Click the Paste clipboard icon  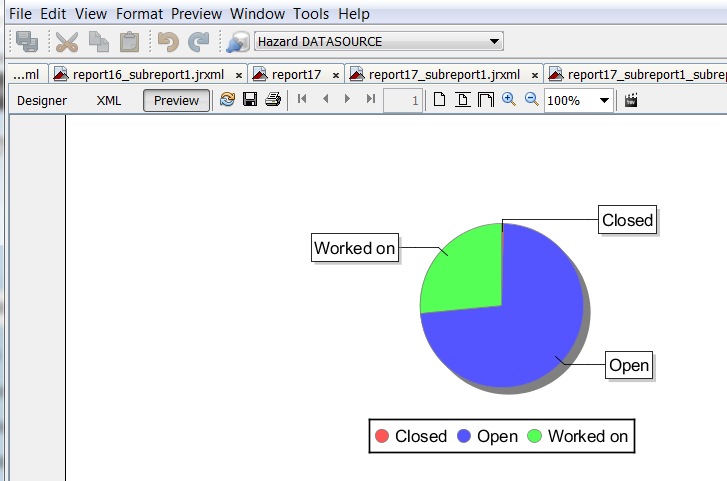(129, 42)
